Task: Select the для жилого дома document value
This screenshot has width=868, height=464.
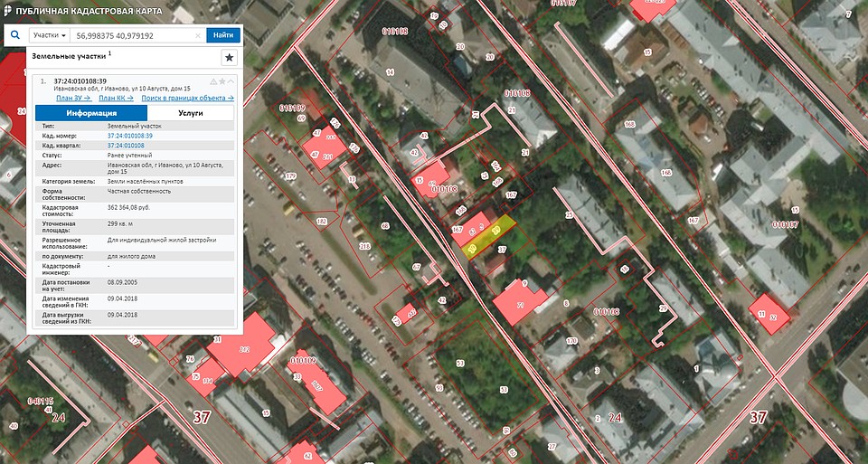Action: pyautogui.click(x=131, y=256)
